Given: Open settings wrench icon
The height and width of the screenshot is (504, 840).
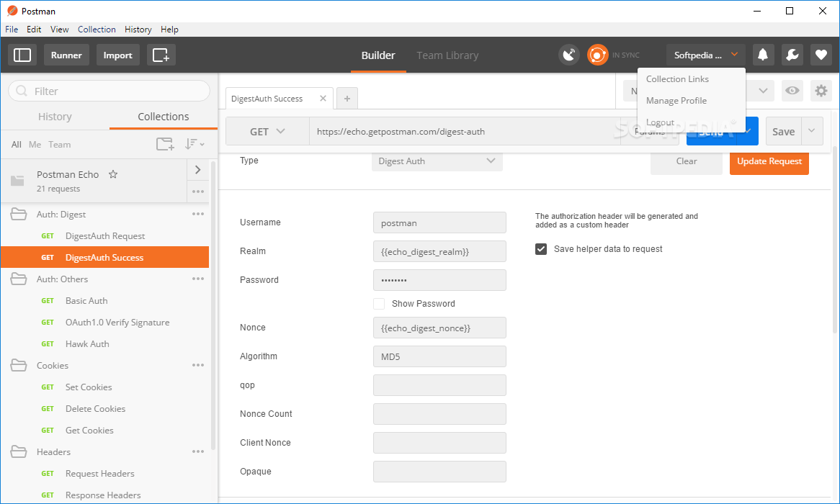Looking at the screenshot, I should click(792, 55).
